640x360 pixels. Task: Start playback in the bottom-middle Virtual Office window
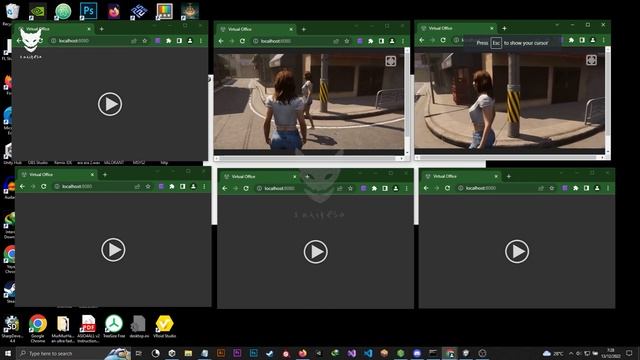[316, 251]
